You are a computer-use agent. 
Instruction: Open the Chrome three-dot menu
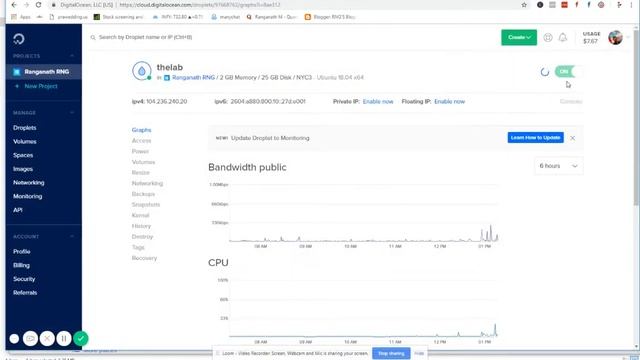click(x=631, y=5)
